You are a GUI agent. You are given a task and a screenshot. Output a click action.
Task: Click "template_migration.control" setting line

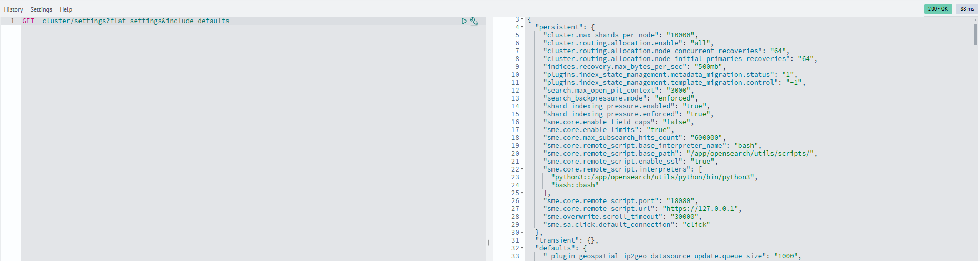675,83
